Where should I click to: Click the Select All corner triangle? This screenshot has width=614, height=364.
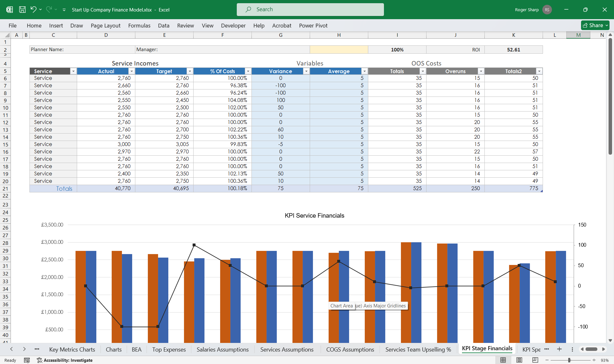tap(7, 35)
